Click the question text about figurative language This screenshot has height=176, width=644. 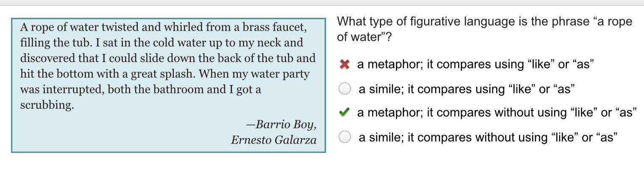coord(484,22)
